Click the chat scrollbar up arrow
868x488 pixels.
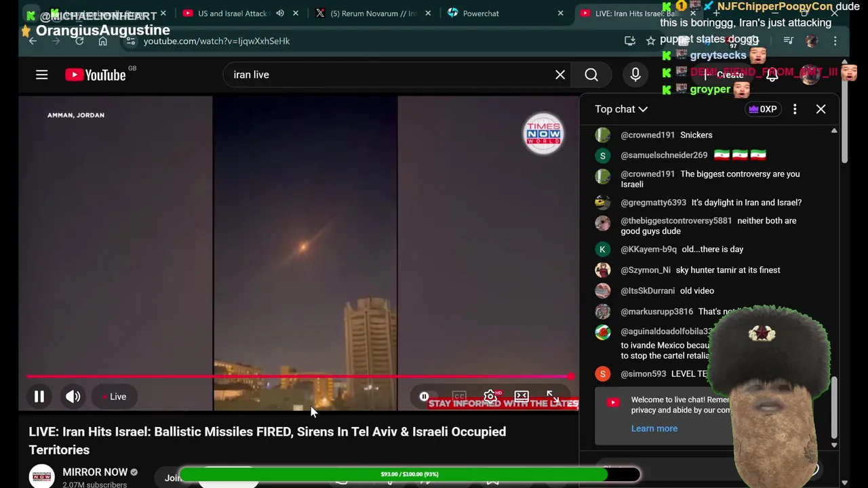(834, 131)
